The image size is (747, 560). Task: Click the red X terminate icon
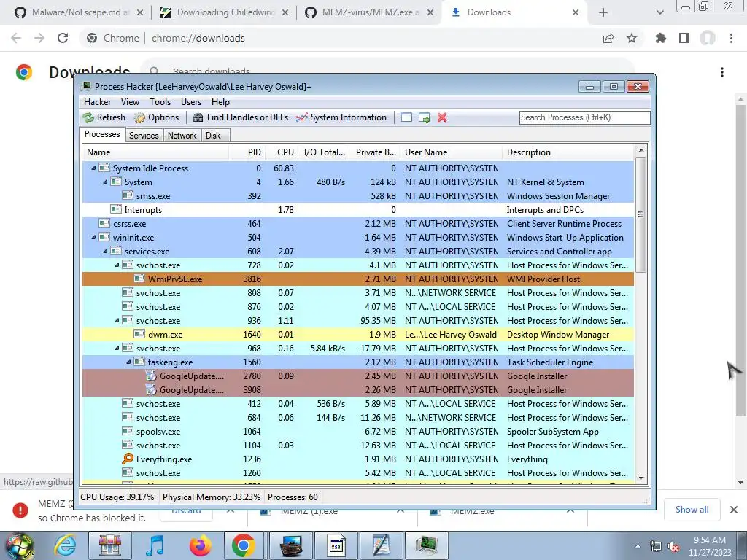coord(442,117)
